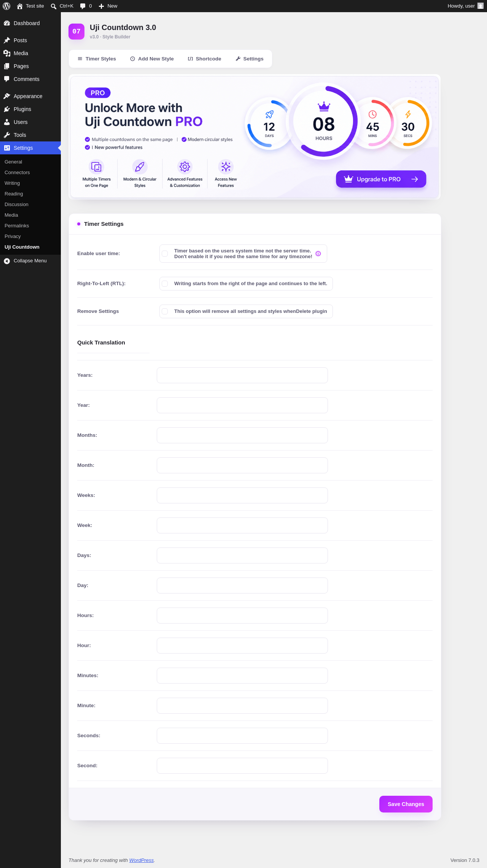The image size is (487, 868).
Task: Click the user avatar next to Howdy, user
Action: pos(481,6)
